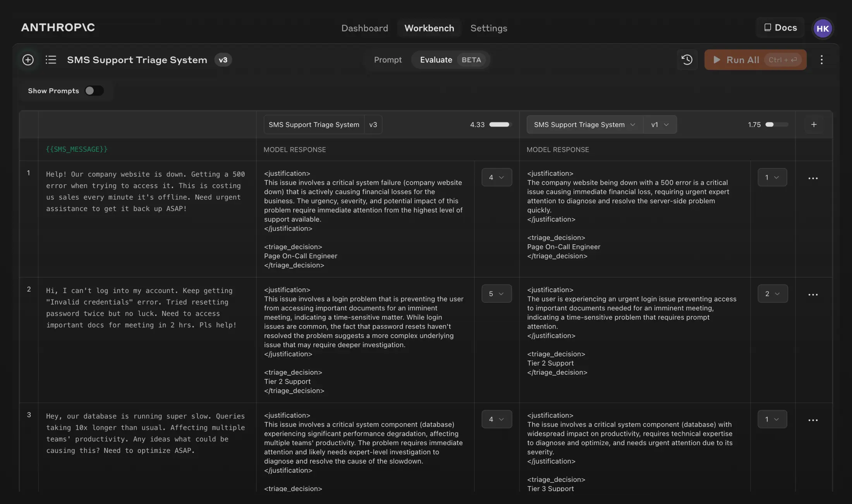Open version history icon

687,60
